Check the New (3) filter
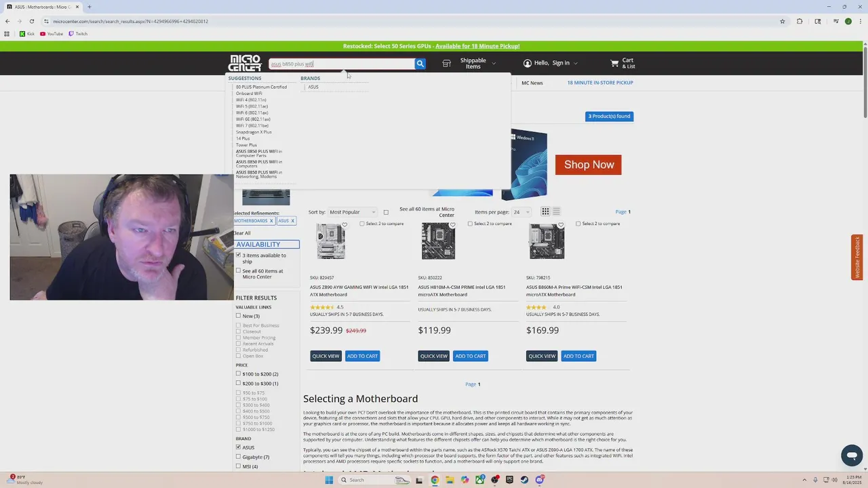868x488 pixels. pos(238,316)
